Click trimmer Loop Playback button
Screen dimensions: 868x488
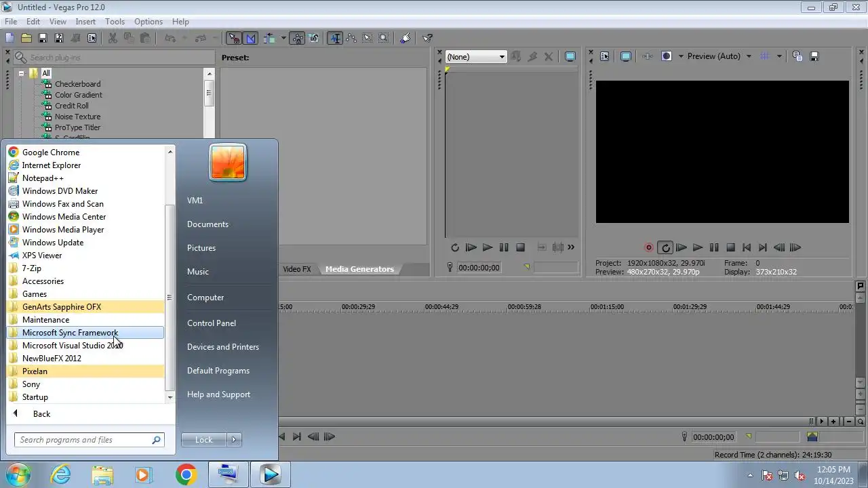tap(455, 248)
